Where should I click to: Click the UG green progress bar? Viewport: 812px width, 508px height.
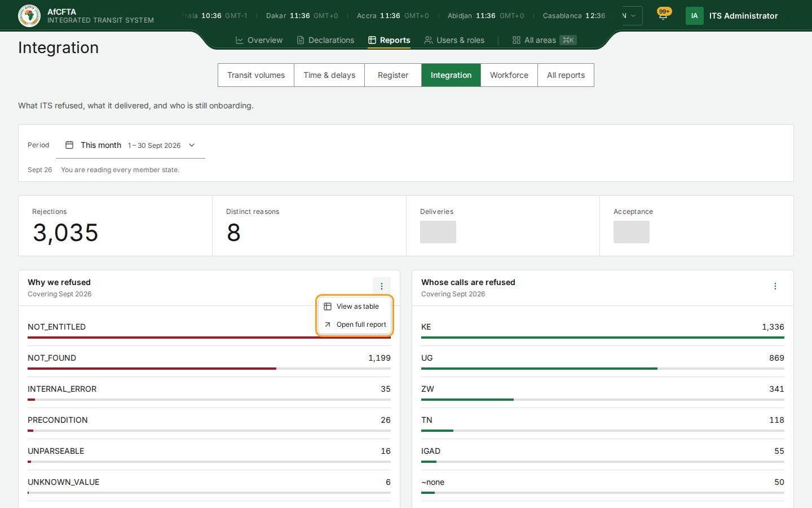coord(539,369)
